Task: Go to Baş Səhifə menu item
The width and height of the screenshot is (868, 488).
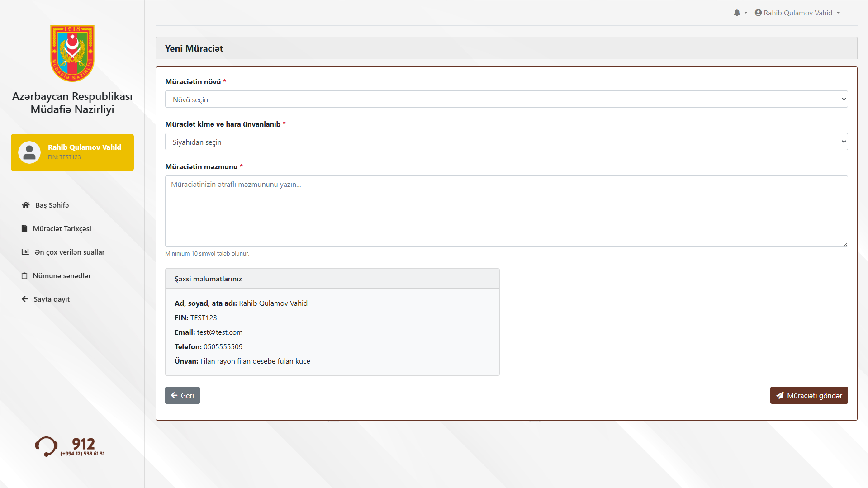Action: 52,205
